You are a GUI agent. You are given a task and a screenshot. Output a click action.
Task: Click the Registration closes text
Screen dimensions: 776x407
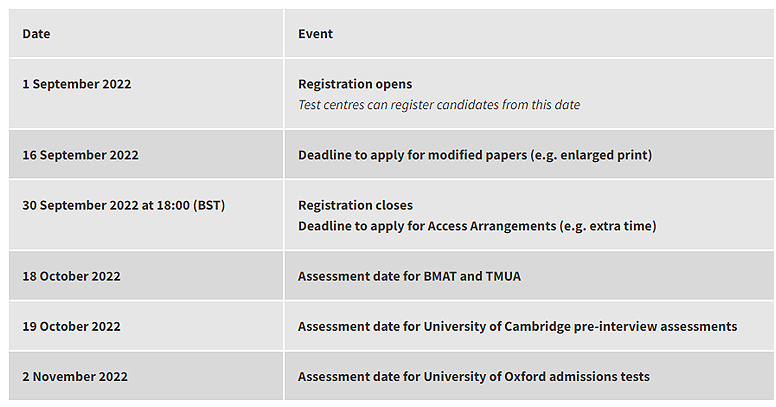[355, 205]
